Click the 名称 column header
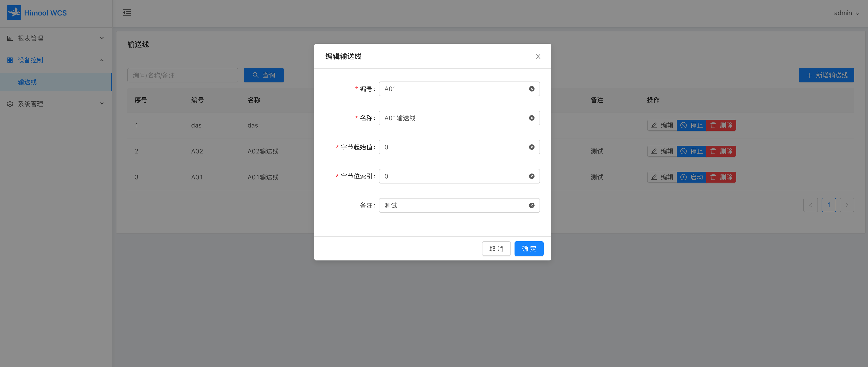 254,100
